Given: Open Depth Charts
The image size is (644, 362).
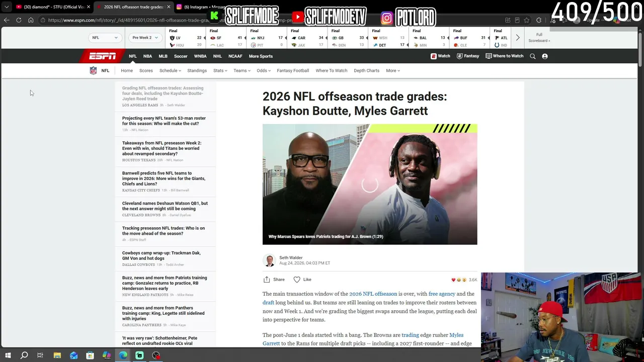Looking at the screenshot, I should [x=366, y=70].
